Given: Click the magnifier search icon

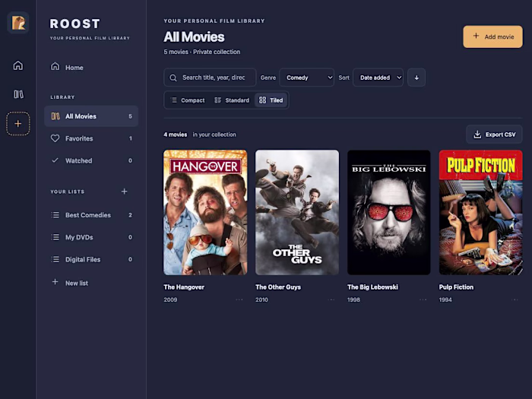Looking at the screenshot, I should [173, 78].
